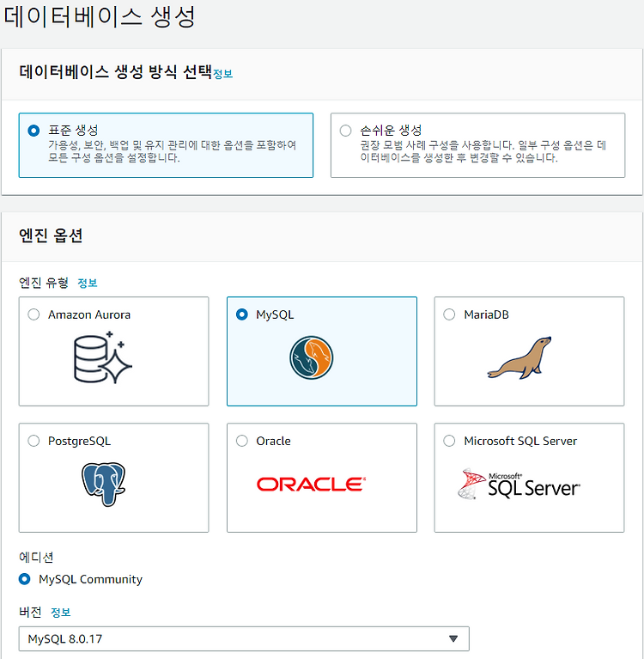Click the MariaDB label text
The height and width of the screenshot is (659, 644).
[486, 314]
